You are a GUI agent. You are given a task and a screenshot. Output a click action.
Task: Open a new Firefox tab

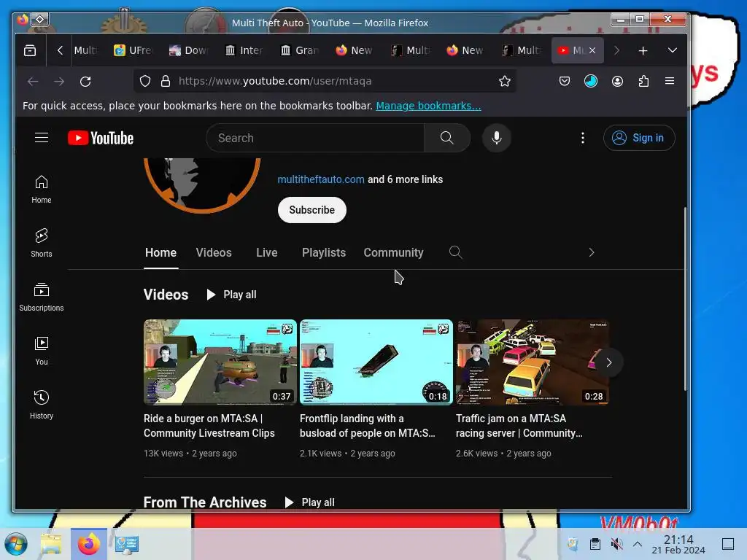[x=643, y=50]
